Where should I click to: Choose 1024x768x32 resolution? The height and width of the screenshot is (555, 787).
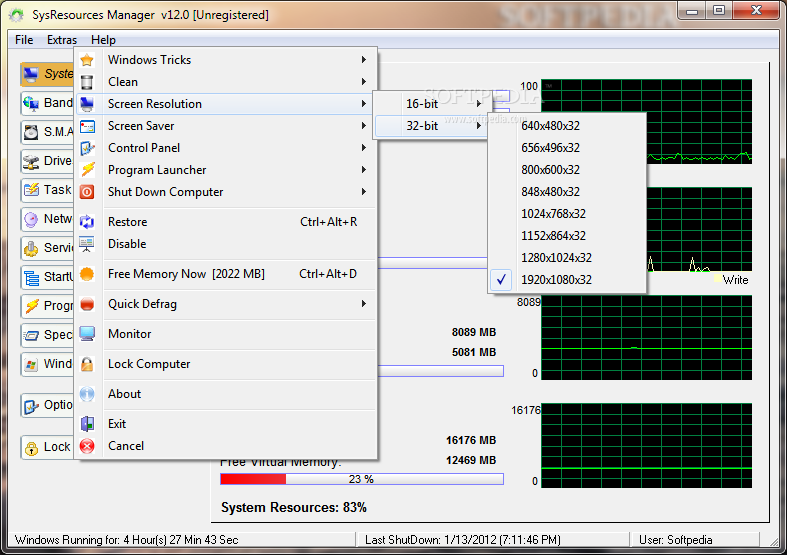[567, 214]
